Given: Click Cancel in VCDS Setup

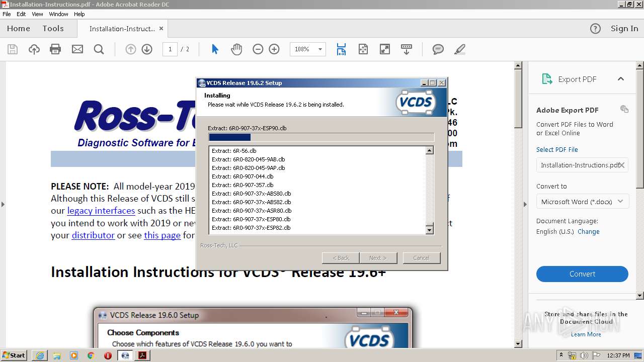Looking at the screenshot, I should coord(421,258).
